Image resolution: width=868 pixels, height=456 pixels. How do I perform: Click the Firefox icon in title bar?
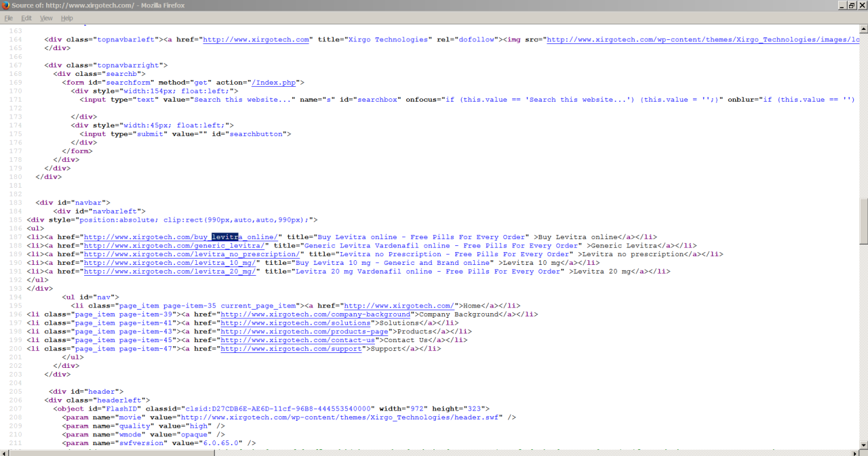pos(5,5)
